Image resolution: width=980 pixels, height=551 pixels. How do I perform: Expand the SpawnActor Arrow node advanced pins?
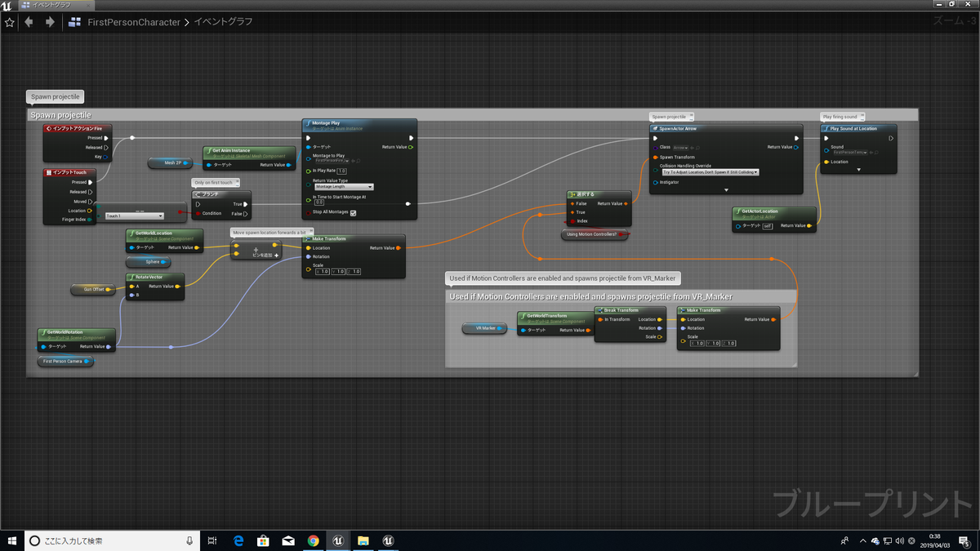point(725,190)
